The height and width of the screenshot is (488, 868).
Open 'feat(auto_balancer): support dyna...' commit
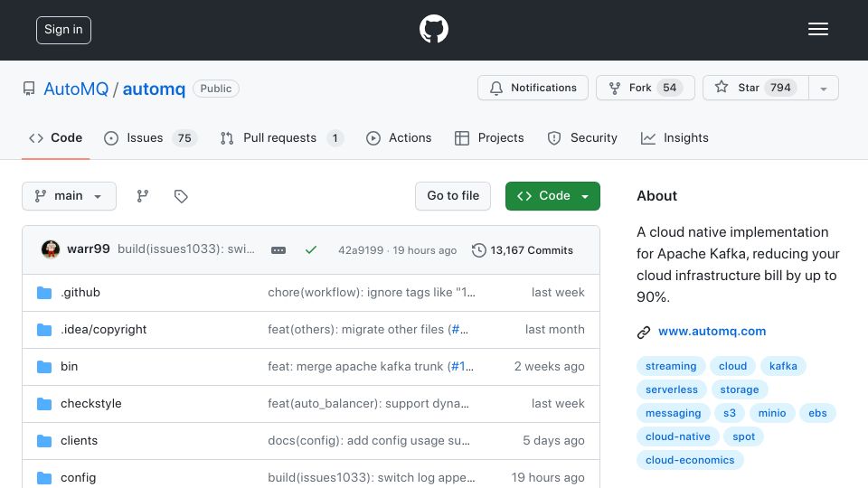368,403
